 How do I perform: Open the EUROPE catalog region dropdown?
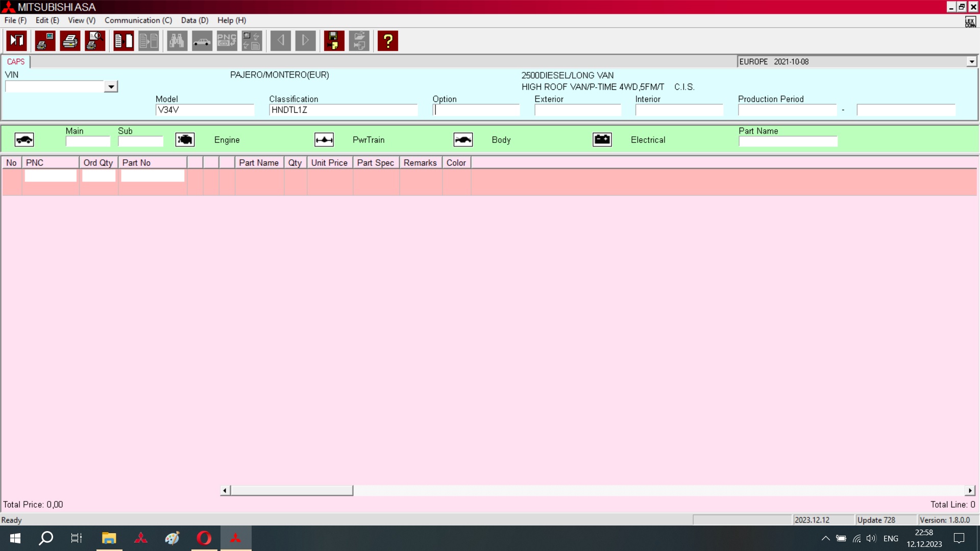click(971, 62)
